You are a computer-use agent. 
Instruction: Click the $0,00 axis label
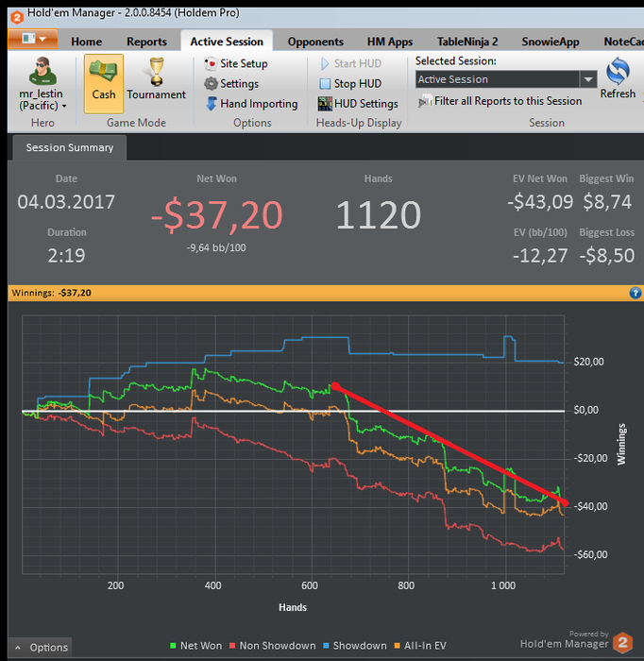pyautogui.click(x=585, y=410)
